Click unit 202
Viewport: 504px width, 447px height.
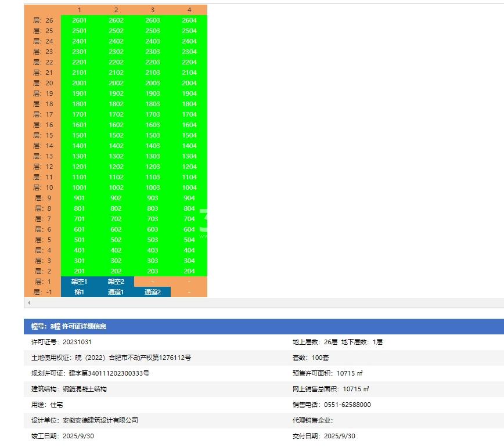116,271
